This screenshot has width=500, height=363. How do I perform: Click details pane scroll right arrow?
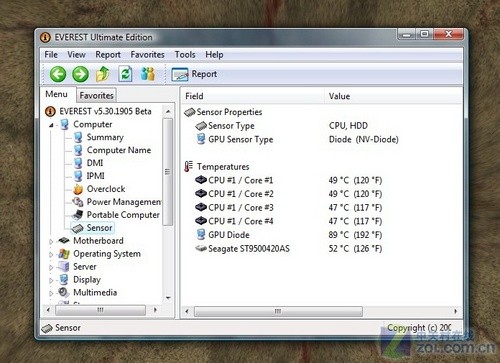(456, 311)
